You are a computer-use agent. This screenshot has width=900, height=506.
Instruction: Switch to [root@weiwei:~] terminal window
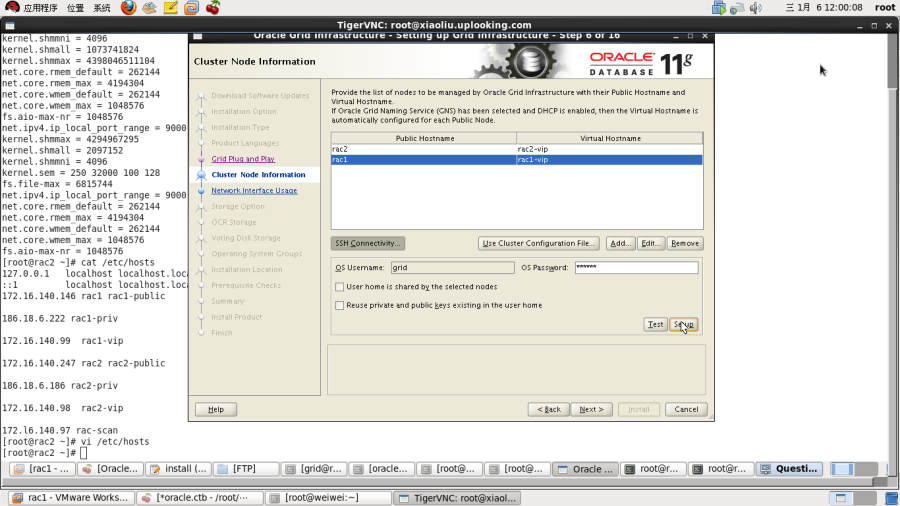pos(328,498)
